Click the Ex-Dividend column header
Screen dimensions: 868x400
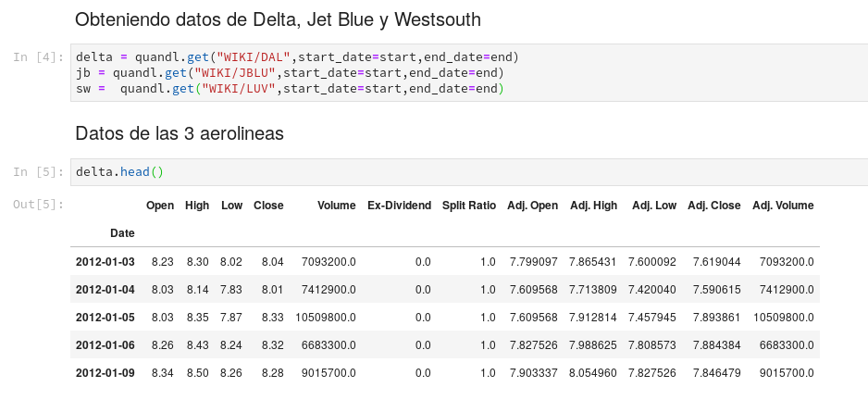399,206
